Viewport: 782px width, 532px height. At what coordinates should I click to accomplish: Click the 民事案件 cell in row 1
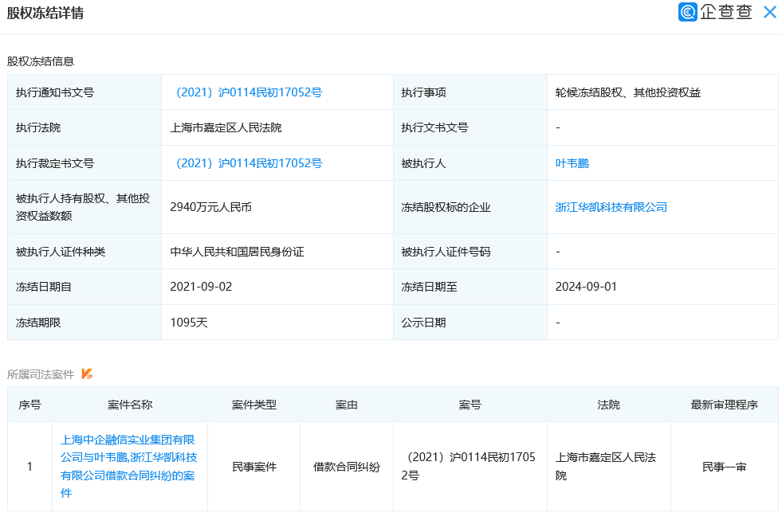tap(253, 467)
